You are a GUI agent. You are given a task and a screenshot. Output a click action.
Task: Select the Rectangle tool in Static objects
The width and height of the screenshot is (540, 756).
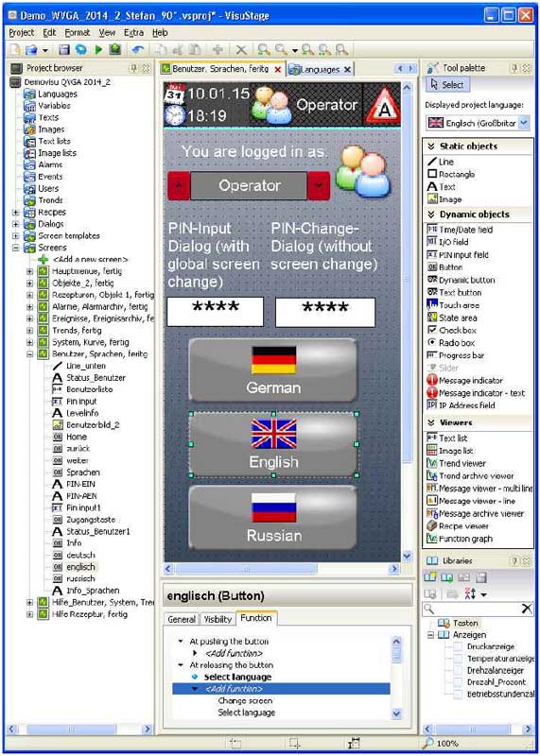coord(450,174)
